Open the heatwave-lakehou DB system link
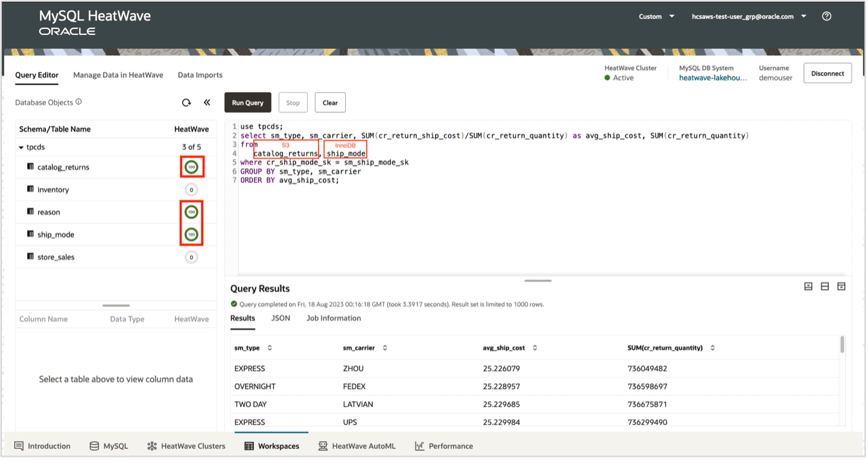 tap(714, 78)
